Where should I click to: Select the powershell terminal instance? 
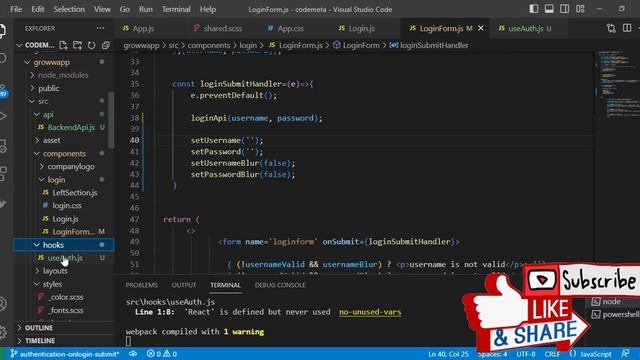pyautogui.click(x=615, y=315)
